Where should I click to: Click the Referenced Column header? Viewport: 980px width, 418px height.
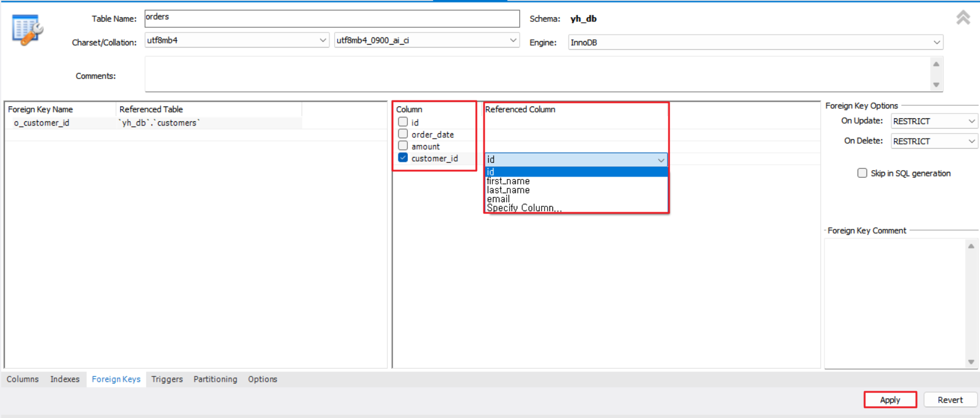coord(520,109)
